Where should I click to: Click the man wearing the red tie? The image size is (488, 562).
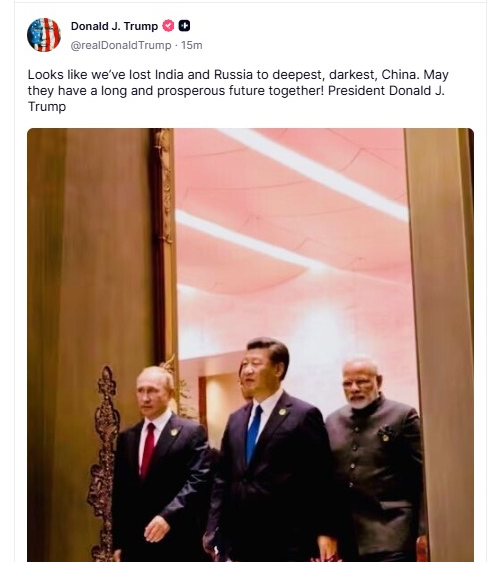[x=159, y=462]
